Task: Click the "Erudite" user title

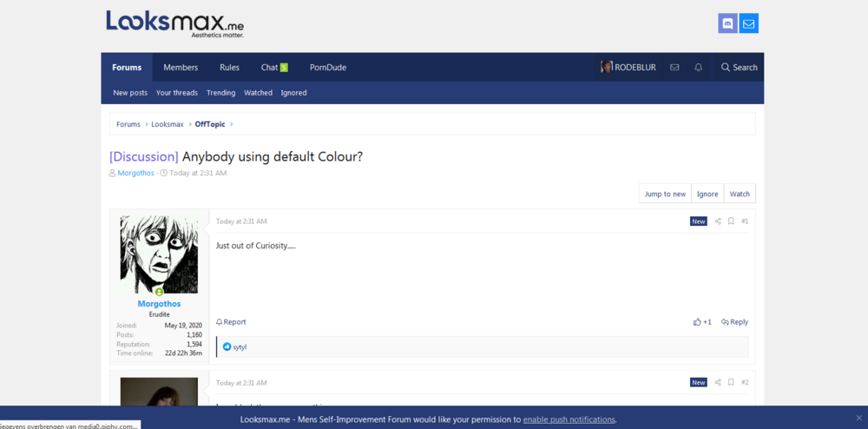Action: click(159, 314)
